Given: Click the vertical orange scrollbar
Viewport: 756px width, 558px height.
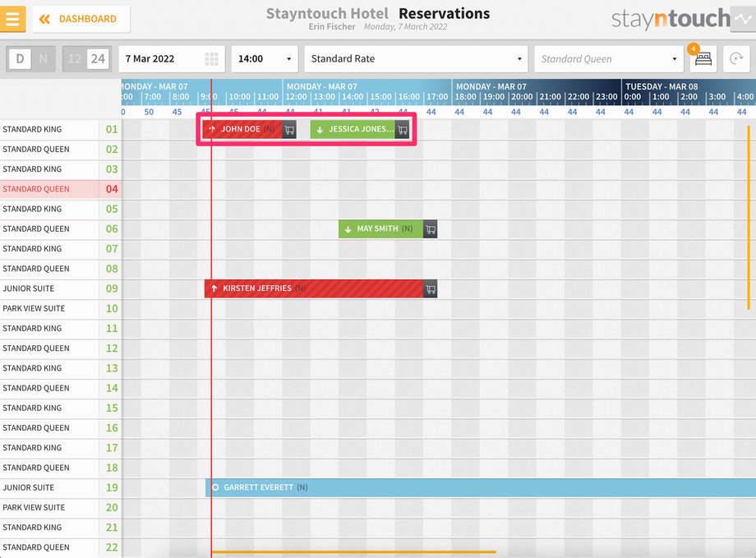Looking at the screenshot, I should click(x=749, y=217).
